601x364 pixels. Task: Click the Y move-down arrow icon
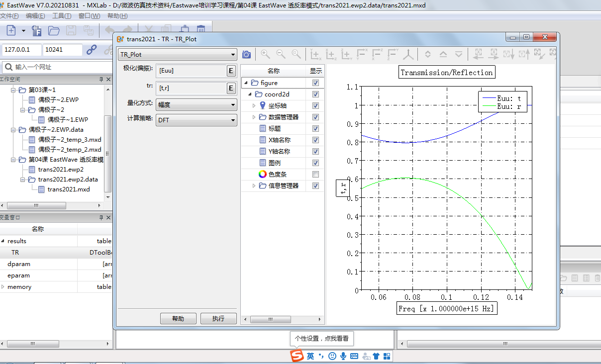point(508,54)
